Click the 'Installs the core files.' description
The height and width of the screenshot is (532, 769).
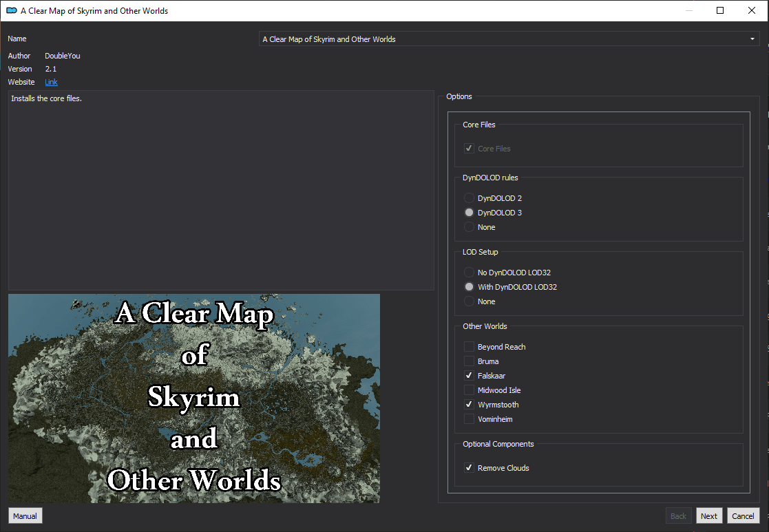pos(47,98)
